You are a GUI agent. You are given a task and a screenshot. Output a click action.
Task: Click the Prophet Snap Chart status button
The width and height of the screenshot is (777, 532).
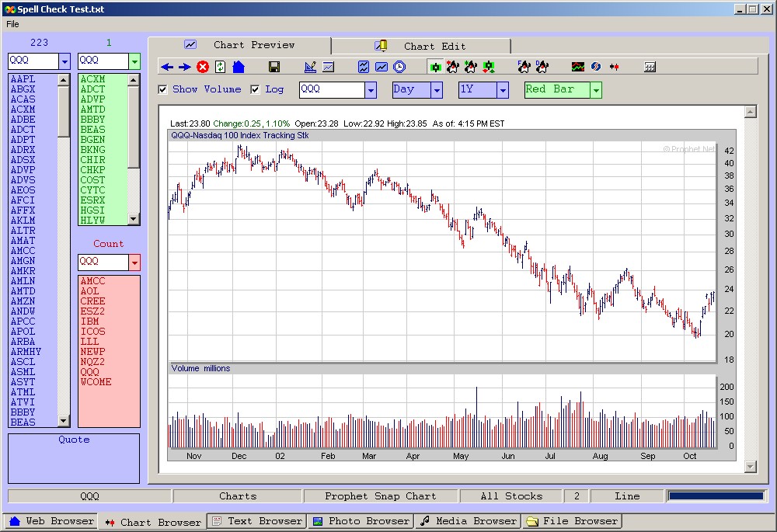point(381,495)
